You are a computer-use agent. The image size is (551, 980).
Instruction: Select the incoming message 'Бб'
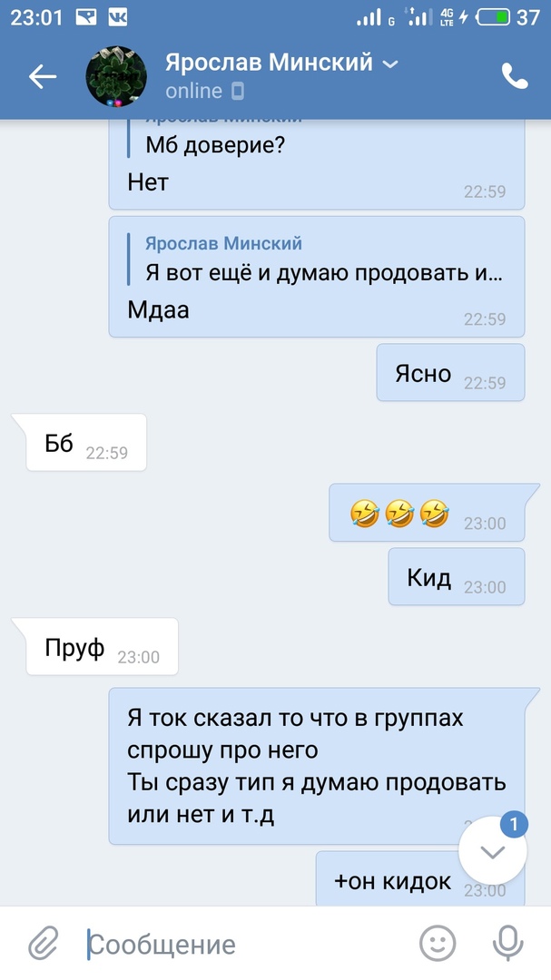click(85, 443)
